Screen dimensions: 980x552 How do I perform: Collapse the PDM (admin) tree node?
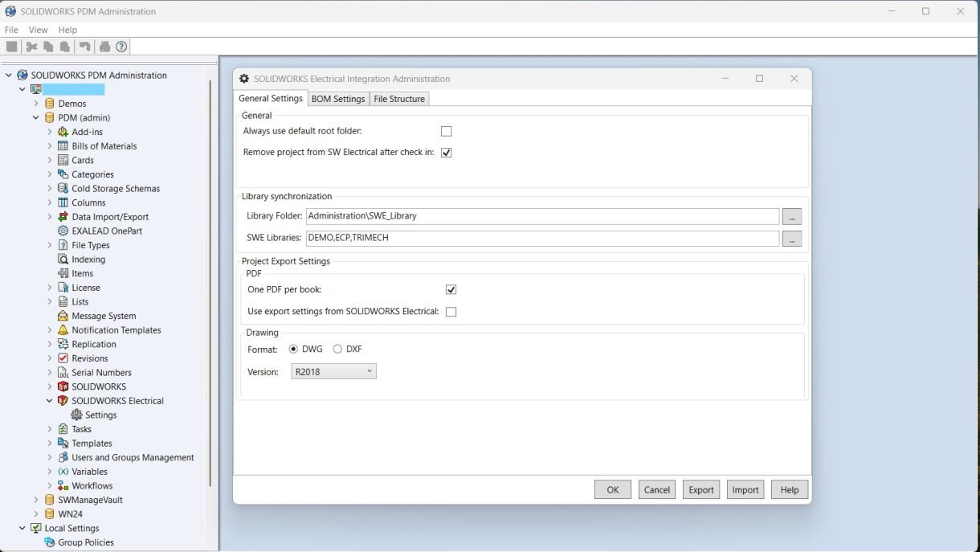[x=35, y=117]
